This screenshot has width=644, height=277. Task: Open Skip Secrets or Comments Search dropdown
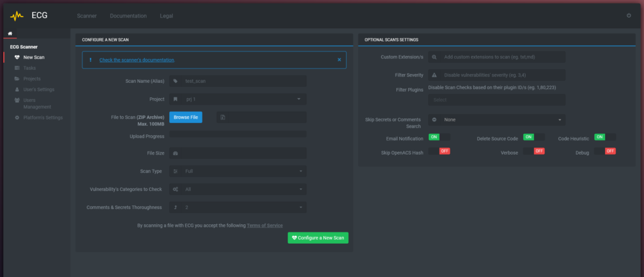point(496,119)
